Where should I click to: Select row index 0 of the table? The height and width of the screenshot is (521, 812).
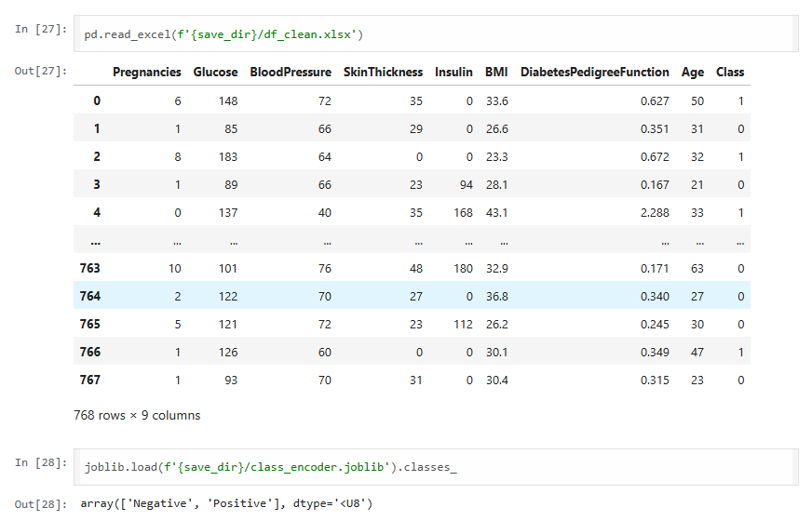[96, 100]
